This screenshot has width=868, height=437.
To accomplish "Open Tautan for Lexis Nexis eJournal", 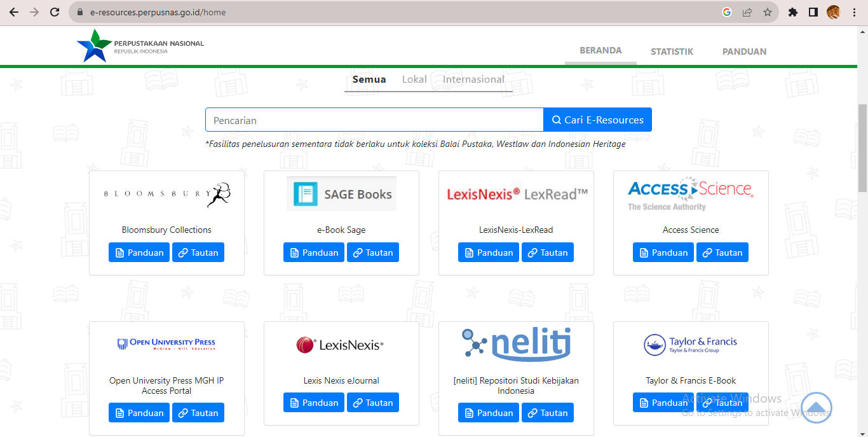I will pyautogui.click(x=373, y=403).
